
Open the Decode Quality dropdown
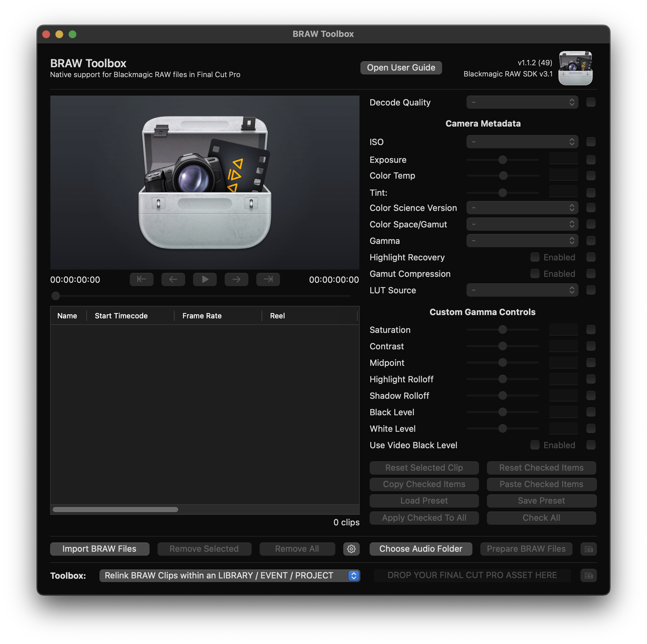(522, 102)
